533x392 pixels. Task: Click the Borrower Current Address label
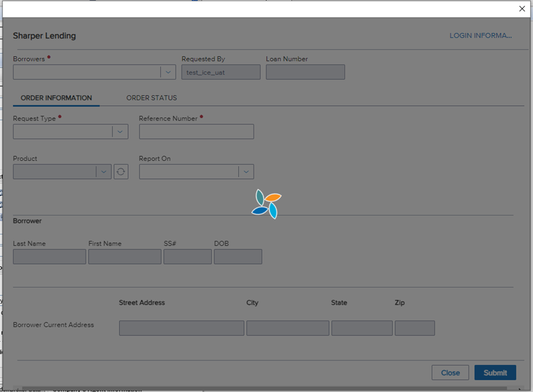53,324
